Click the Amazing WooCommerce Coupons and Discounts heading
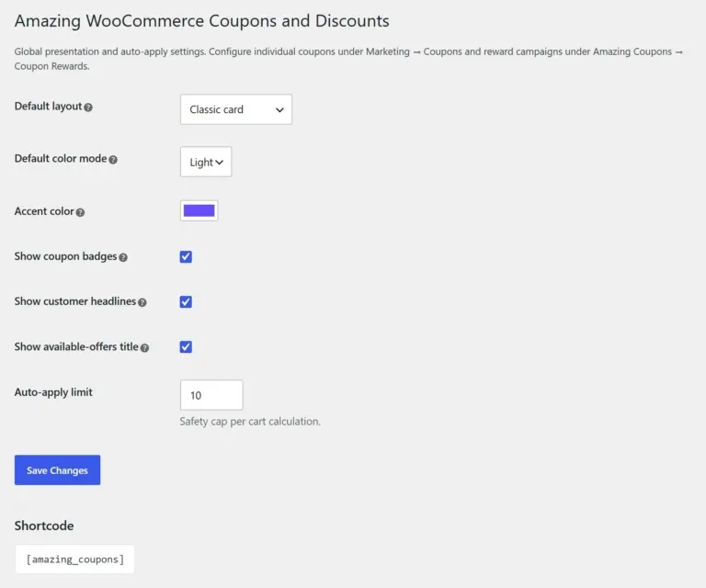Screen dimensions: 706x588 pyautogui.click(x=201, y=21)
